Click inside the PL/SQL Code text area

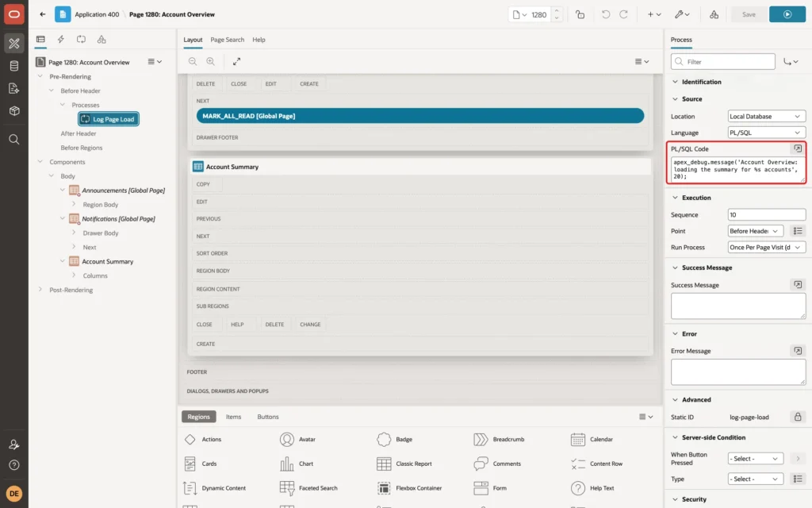pyautogui.click(x=738, y=170)
